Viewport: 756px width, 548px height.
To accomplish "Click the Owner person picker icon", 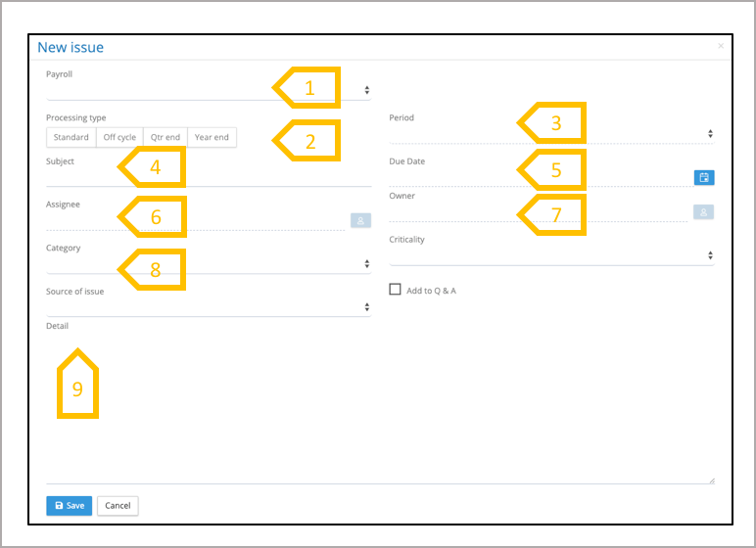I will pyautogui.click(x=703, y=211).
